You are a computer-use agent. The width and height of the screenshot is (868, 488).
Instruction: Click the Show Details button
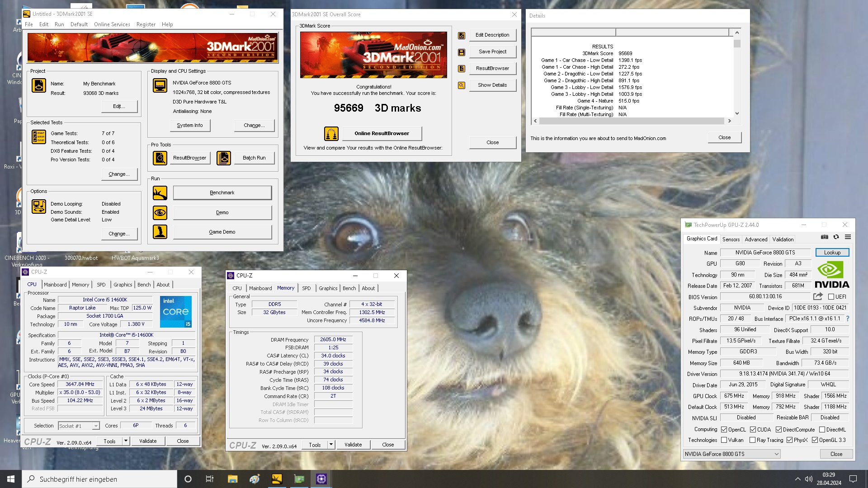point(492,85)
